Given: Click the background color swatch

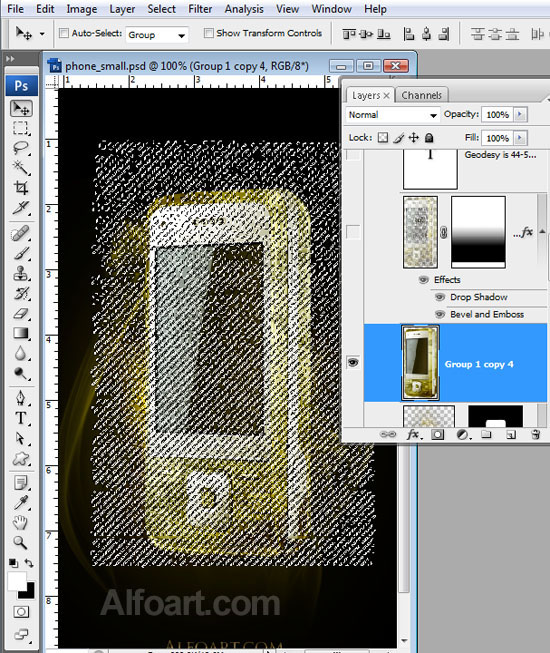Looking at the screenshot, I should pos(28,592).
